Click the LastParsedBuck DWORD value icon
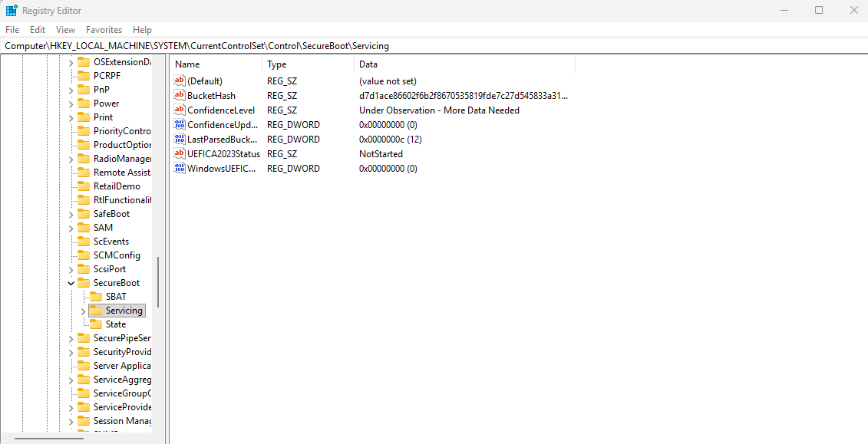This screenshot has width=868, height=444. coord(180,140)
